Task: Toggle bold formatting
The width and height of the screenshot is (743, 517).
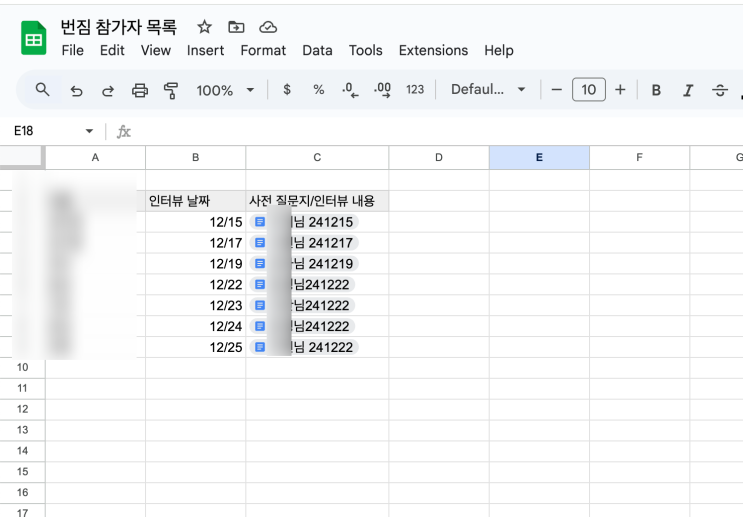Action: pos(656,90)
